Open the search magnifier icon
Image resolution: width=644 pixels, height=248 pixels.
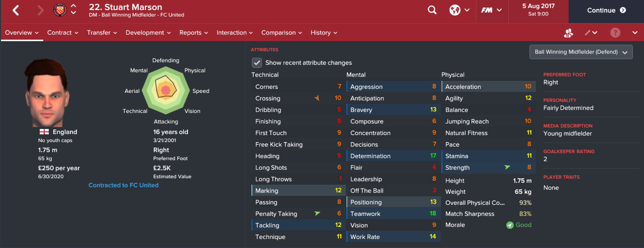coord(432,10)
